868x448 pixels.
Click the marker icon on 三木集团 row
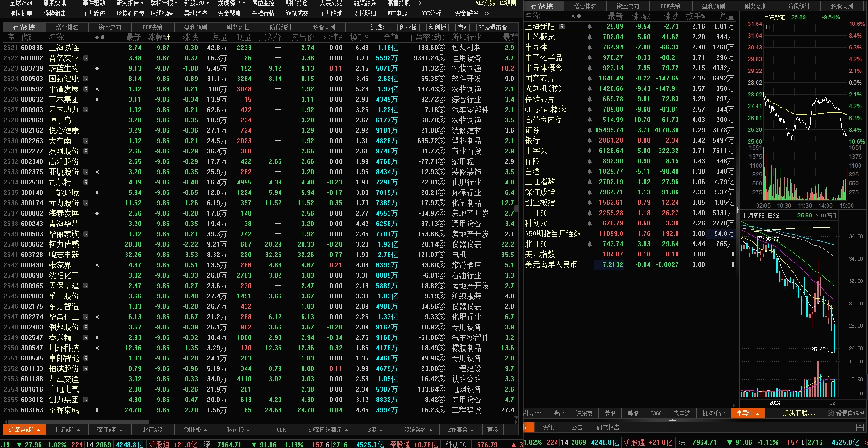[97, 99]
